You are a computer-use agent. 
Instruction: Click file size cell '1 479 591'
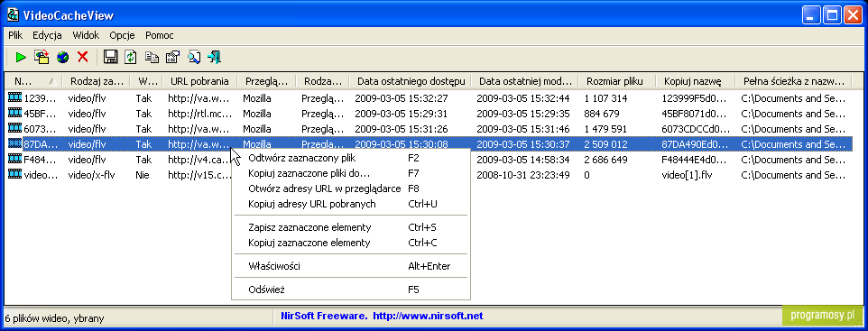(x=605, y=129)
